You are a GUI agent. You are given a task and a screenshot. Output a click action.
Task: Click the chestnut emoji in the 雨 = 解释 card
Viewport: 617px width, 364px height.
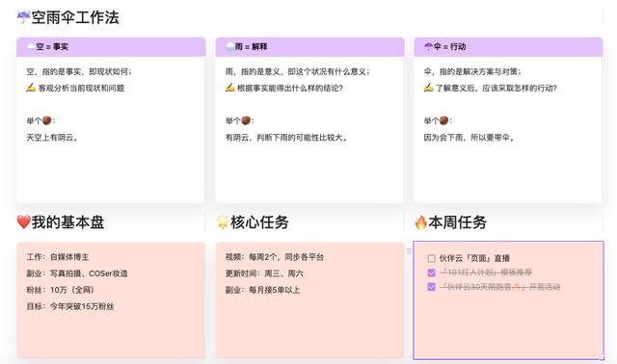click(x=246, y=120)
